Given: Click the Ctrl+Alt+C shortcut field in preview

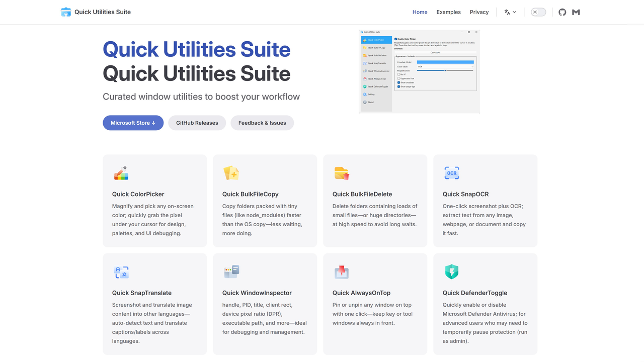Looking at the screenshot, I should pos(435,52).
